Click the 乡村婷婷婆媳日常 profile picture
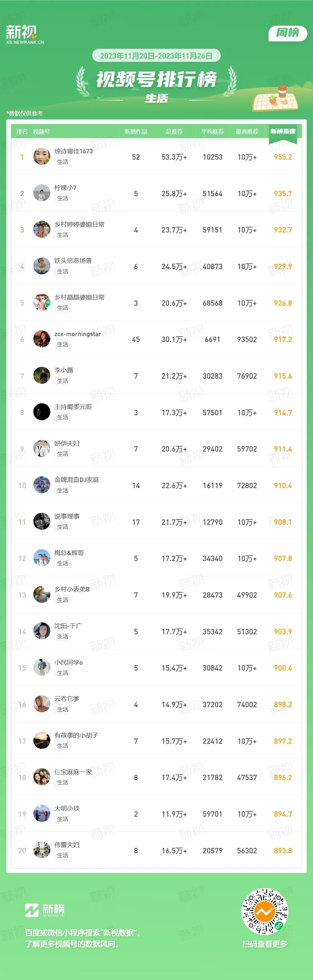 point(42,230)
